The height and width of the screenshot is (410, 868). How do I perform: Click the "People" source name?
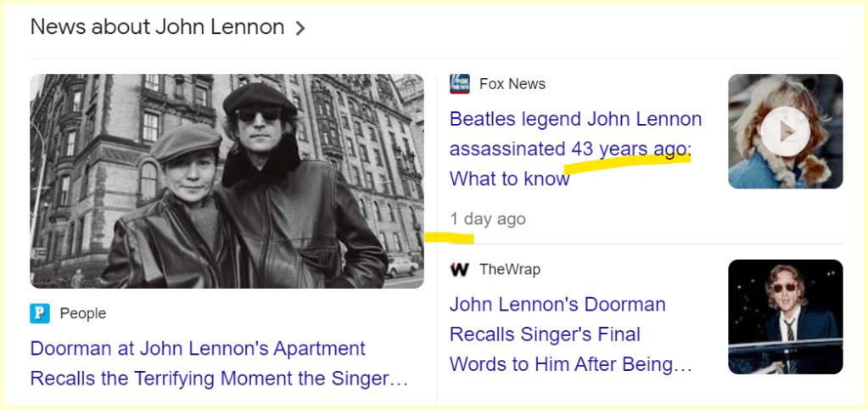pyautogui.click(x=83, y=314)
